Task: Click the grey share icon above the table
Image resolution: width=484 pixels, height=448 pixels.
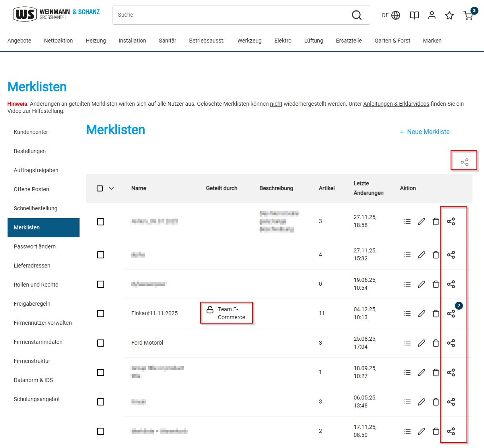Action: 465,162
